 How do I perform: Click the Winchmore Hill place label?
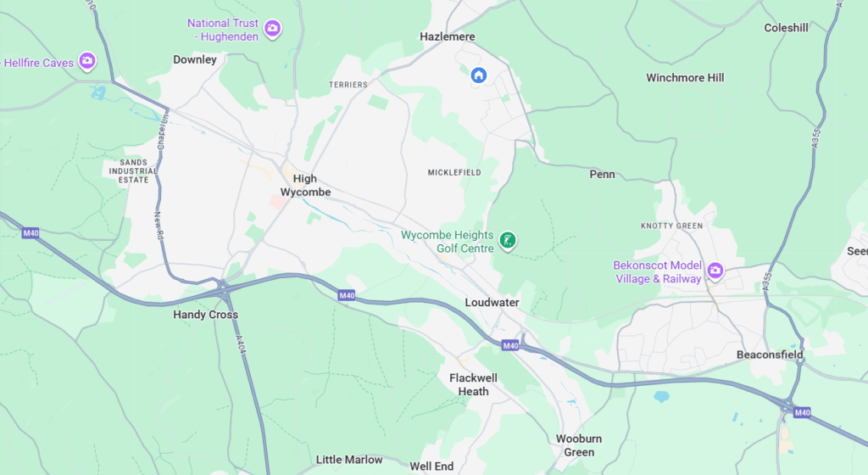coord(685,78)
